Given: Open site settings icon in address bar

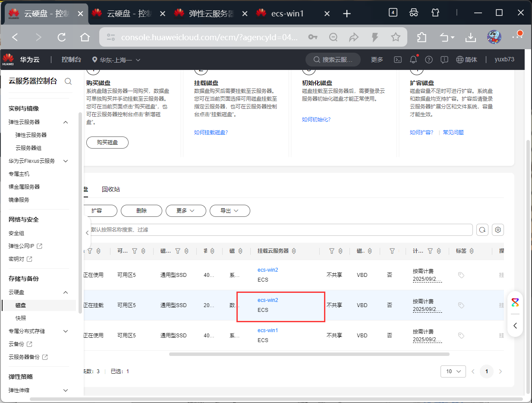Looking at the screenshot, I should (x=111, y=38).
